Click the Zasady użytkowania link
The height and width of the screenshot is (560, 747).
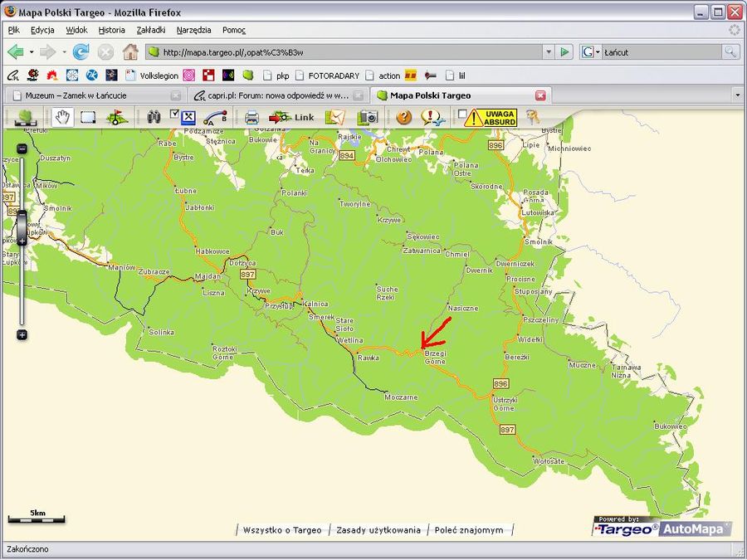pyautogui.click(x=378, y=529)
